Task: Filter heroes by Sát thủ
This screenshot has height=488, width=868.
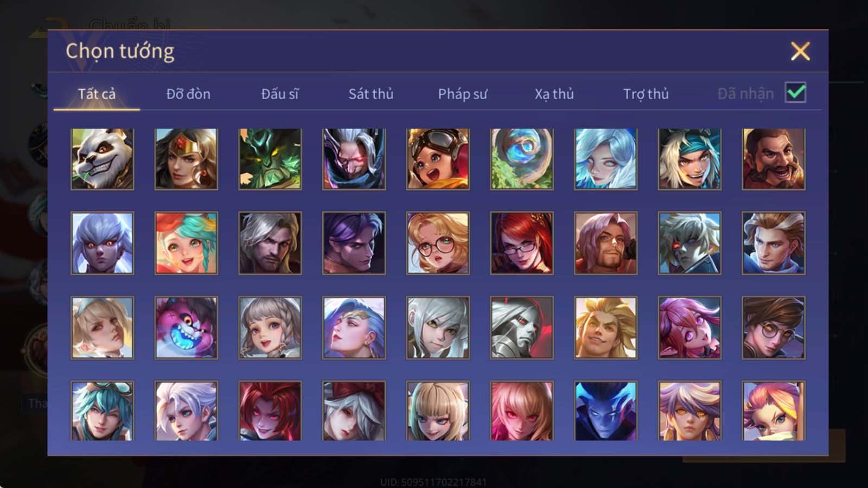Action: coord(371,94)
